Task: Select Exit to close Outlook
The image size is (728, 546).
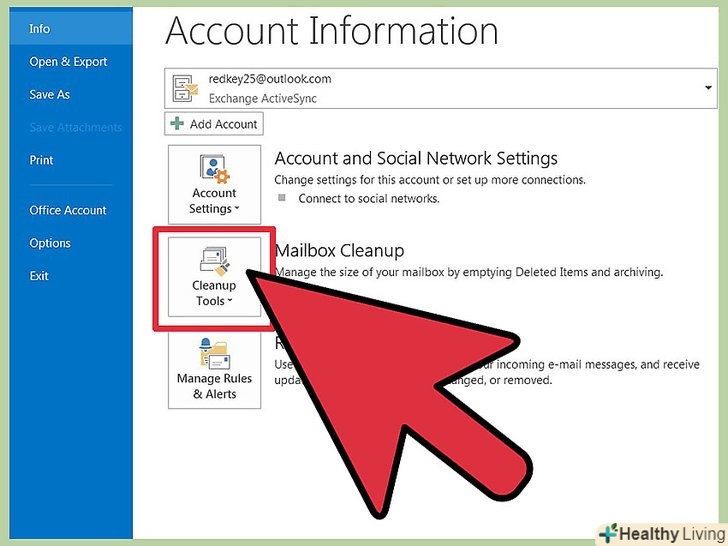Action: coord(39,276)
